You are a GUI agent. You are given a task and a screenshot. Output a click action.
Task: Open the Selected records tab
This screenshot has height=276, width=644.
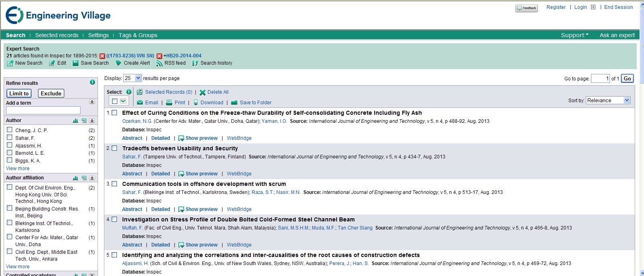pyautogui.click(x=57, y=35)
